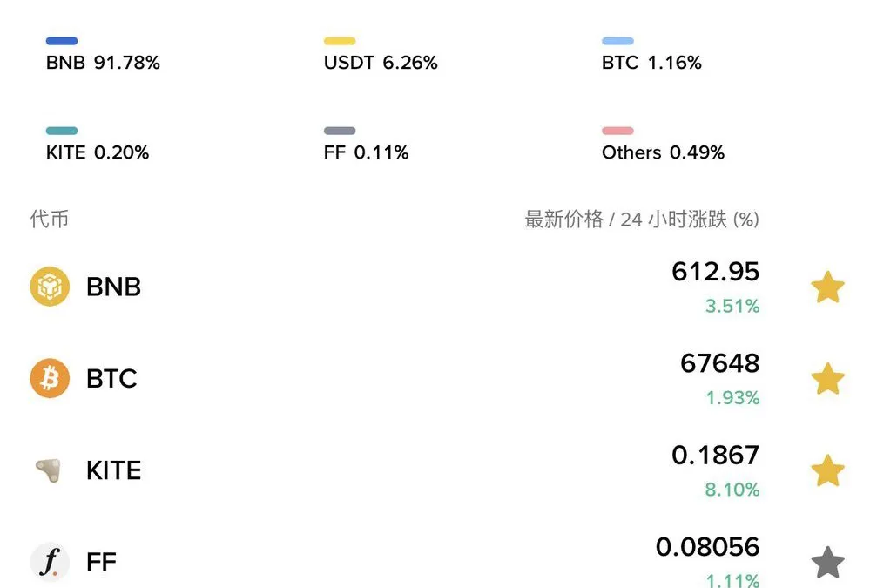Screen dimensions: 877x588
Task: Unfavorite BNB using its gold star
Action: click(827, 287)
